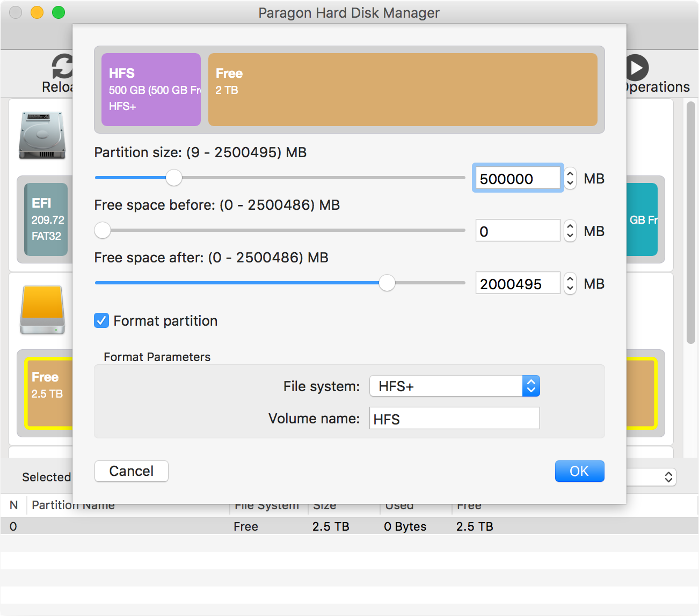Click the Operations play icon
This screenshot has height=616, width=699.
[637, 68]
